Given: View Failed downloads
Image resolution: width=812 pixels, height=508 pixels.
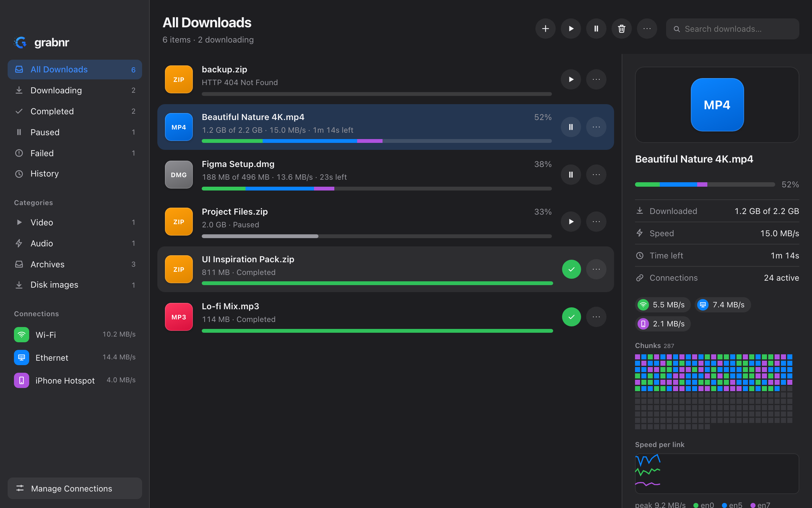Looking at the screenshot, I should tap(75, 153).
